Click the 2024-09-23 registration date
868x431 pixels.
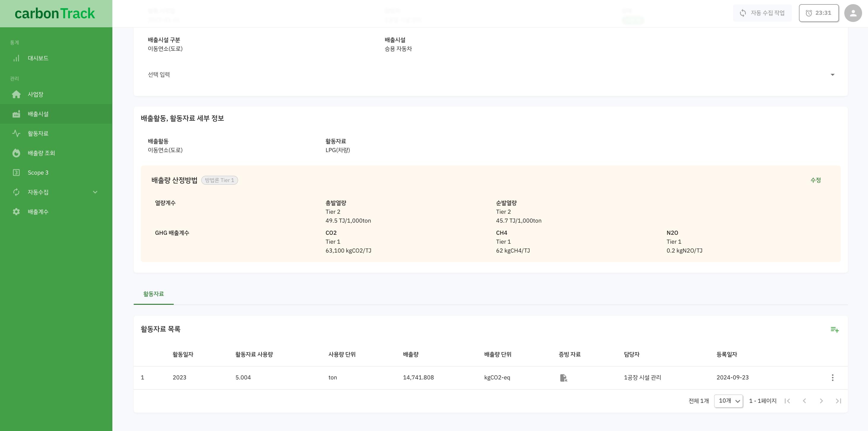(x=732, y=377)
